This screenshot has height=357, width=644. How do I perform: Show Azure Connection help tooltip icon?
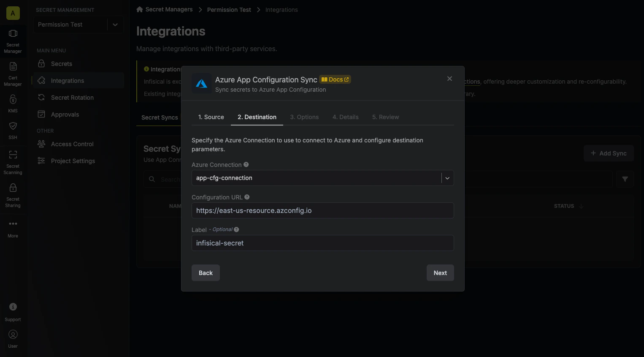246,164
